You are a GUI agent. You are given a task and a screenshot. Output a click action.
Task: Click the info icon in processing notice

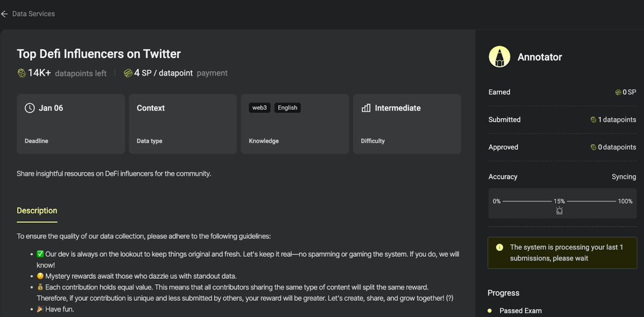[x=500, y=248]
